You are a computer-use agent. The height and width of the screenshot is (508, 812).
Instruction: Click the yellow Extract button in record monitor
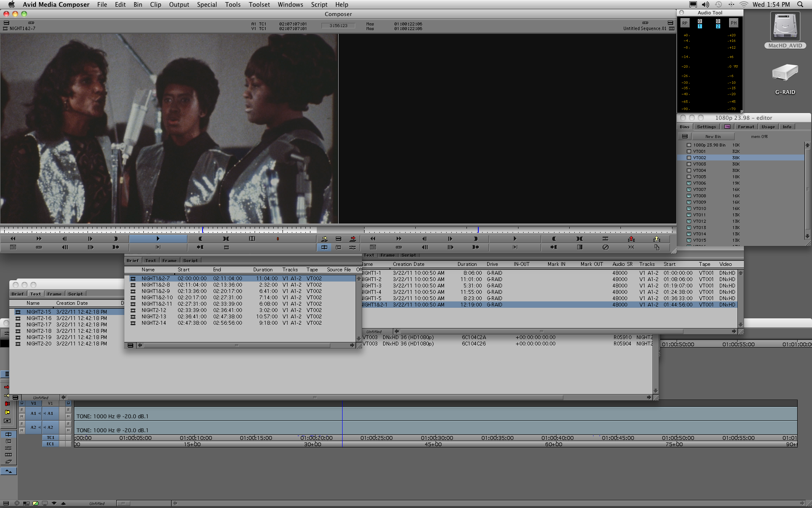[x=656, y=239]
